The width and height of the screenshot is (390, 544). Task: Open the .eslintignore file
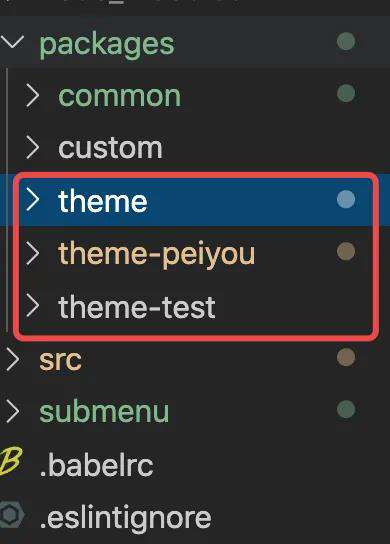[x=125, y=518]
